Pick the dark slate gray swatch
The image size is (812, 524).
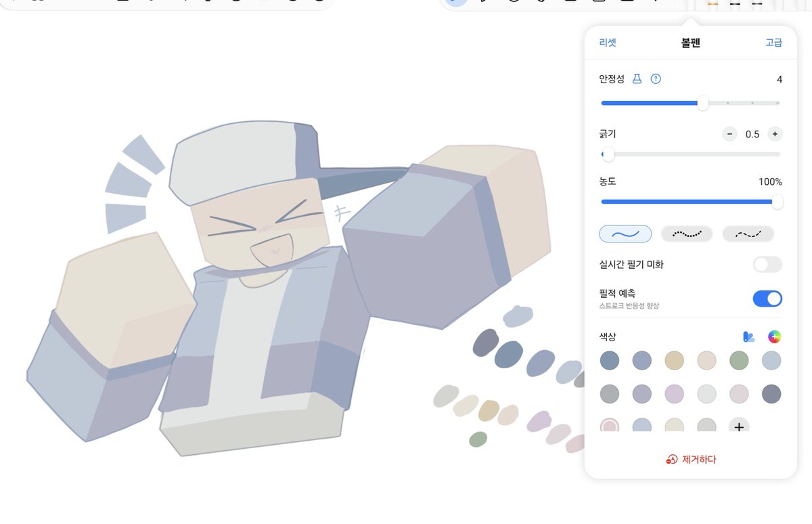(x=771, y=394)
